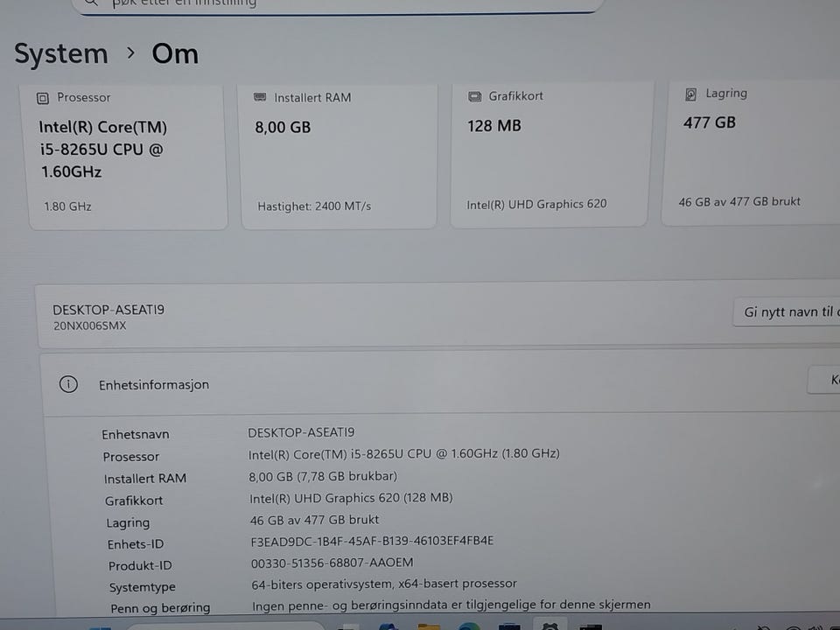Screen dimensions: 840x630
Task: Click the settings search input field
Action: 338,4
